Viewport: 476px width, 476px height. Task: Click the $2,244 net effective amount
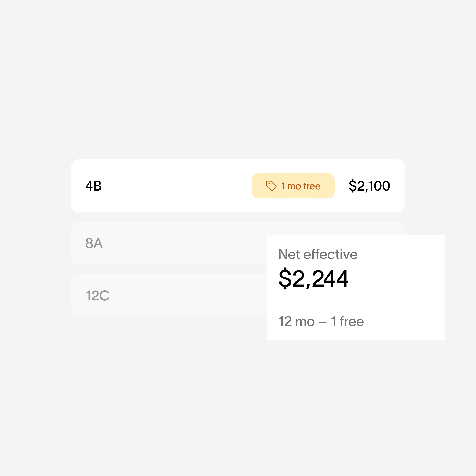[x=313, y=278]
